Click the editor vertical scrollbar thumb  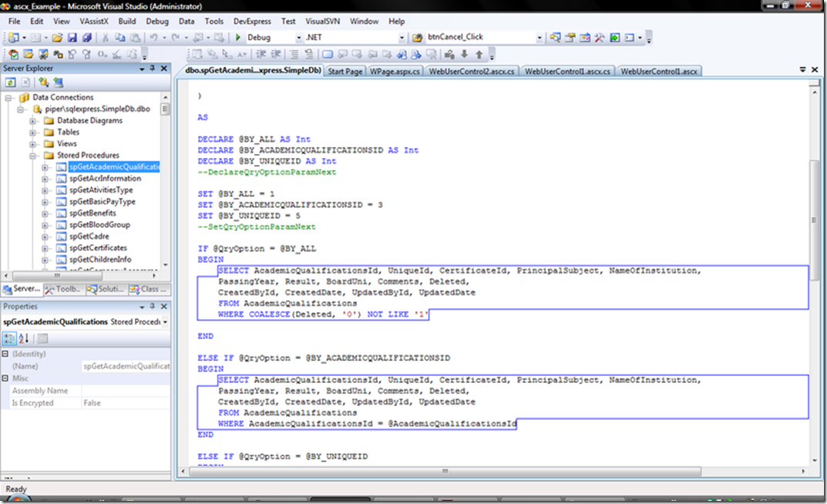[815, 220]
